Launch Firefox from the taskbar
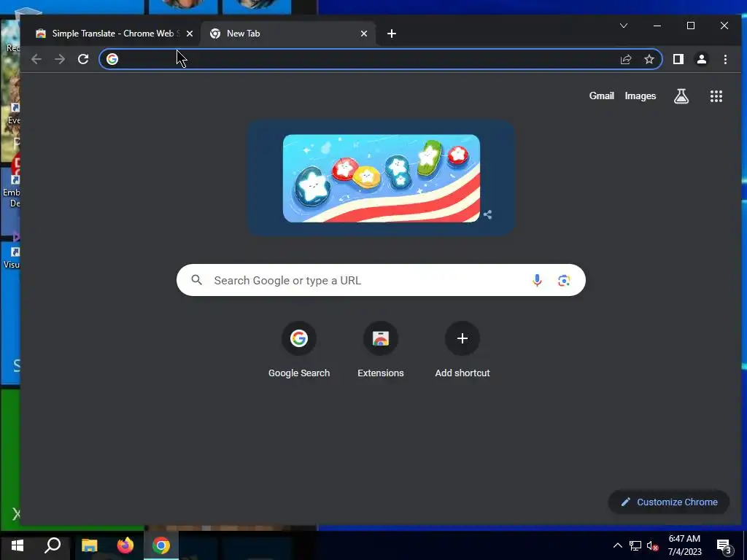The image size is (747, 560). click(x=125, y=545)
